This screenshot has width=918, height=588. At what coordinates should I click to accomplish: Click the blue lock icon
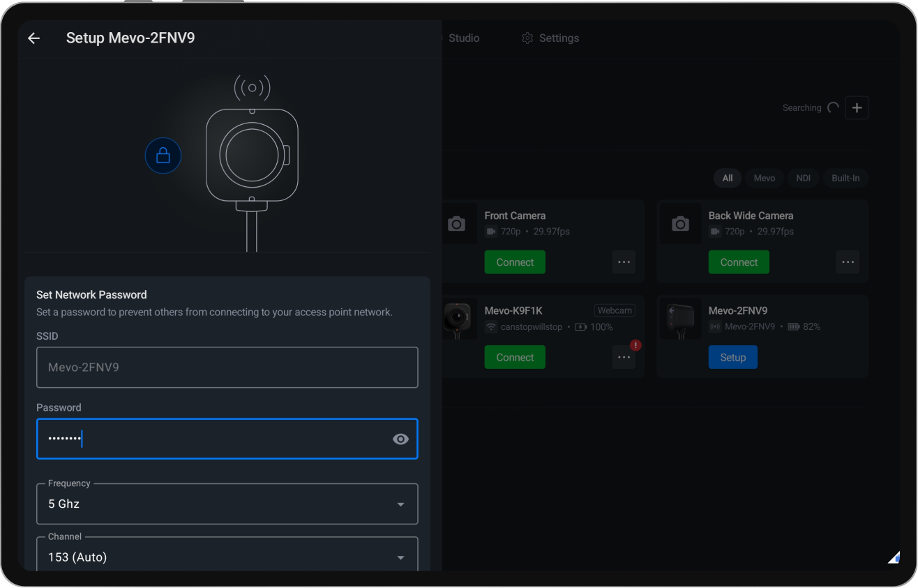[163, 156]
